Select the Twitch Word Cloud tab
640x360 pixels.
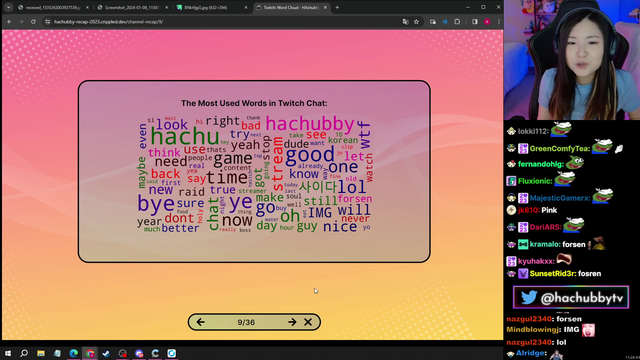(291, 7)
